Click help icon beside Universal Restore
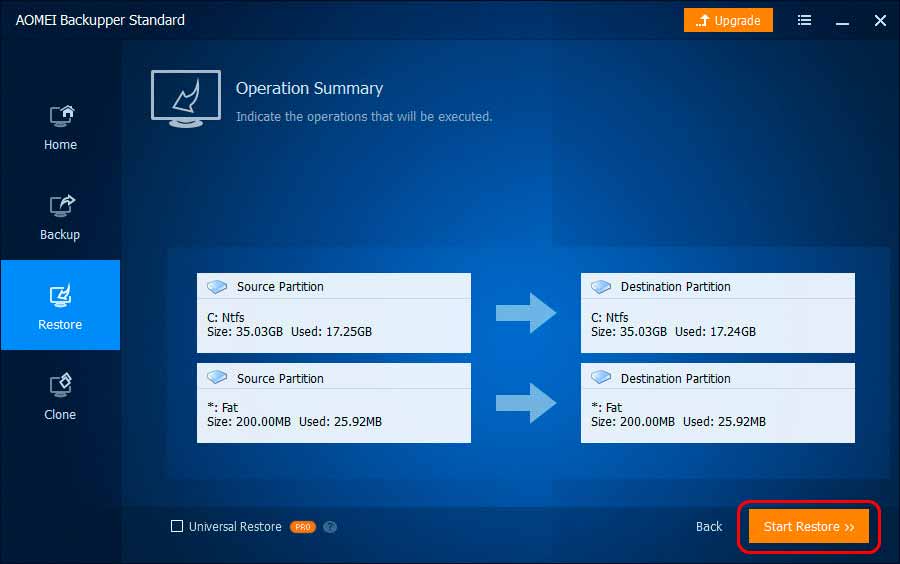 (330, 527)
